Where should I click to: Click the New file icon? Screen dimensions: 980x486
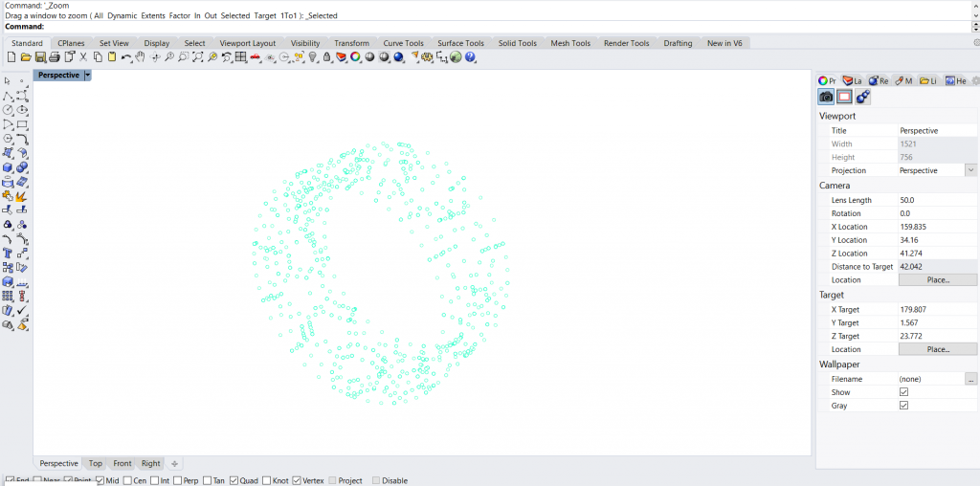(x=11, y=56)
